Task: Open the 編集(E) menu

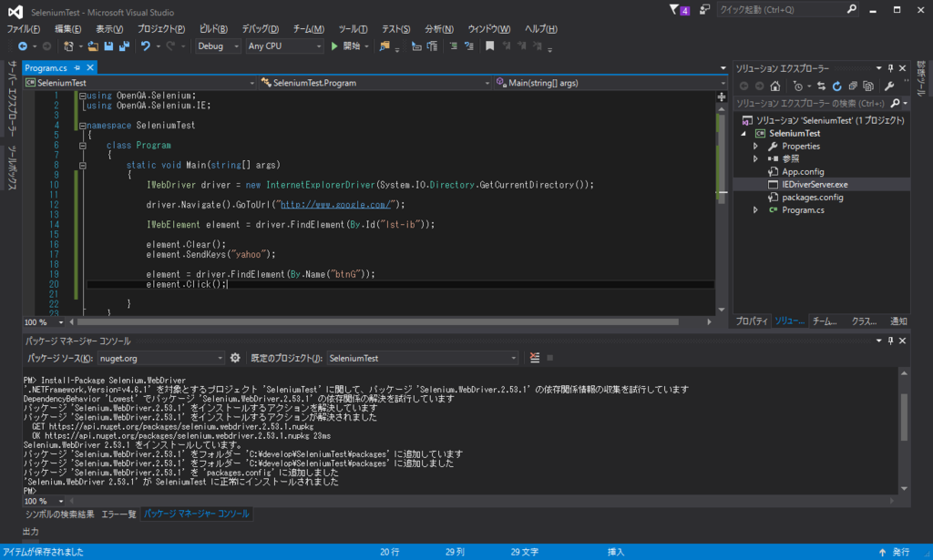Action: [67, 28]
